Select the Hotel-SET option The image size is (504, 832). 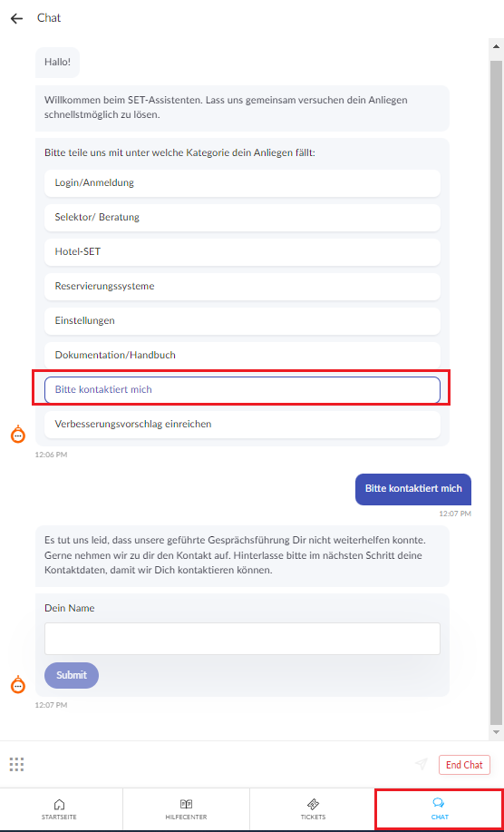(x=242, y=252)
